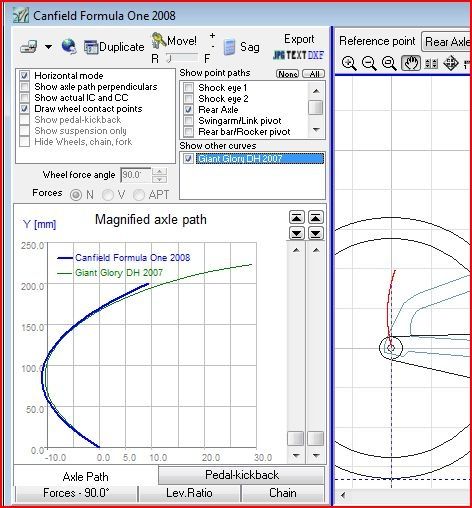Click left chart scrollbar down arrow

coord(296,455)
